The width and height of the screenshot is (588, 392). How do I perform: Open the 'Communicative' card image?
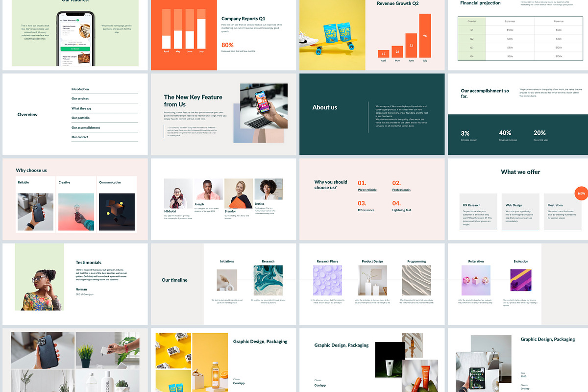(117, 212)
